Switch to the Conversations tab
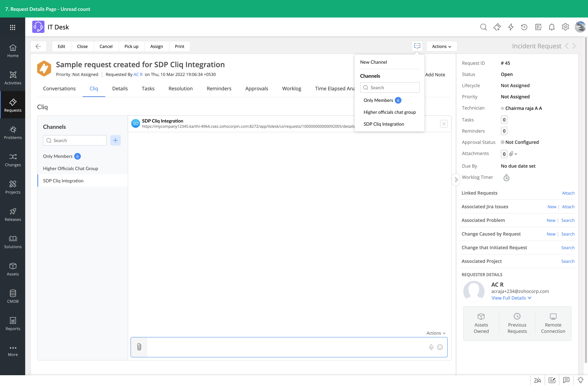The width and height of the screenshot is (588, 385). point(59,88)
